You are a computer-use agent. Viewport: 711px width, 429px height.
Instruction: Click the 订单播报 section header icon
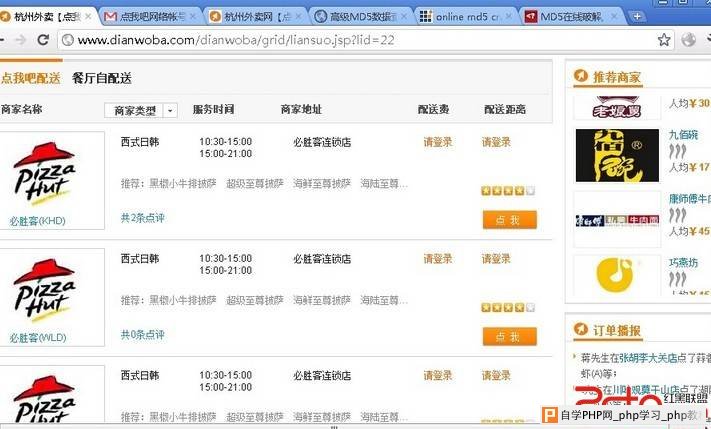[580, 329]
